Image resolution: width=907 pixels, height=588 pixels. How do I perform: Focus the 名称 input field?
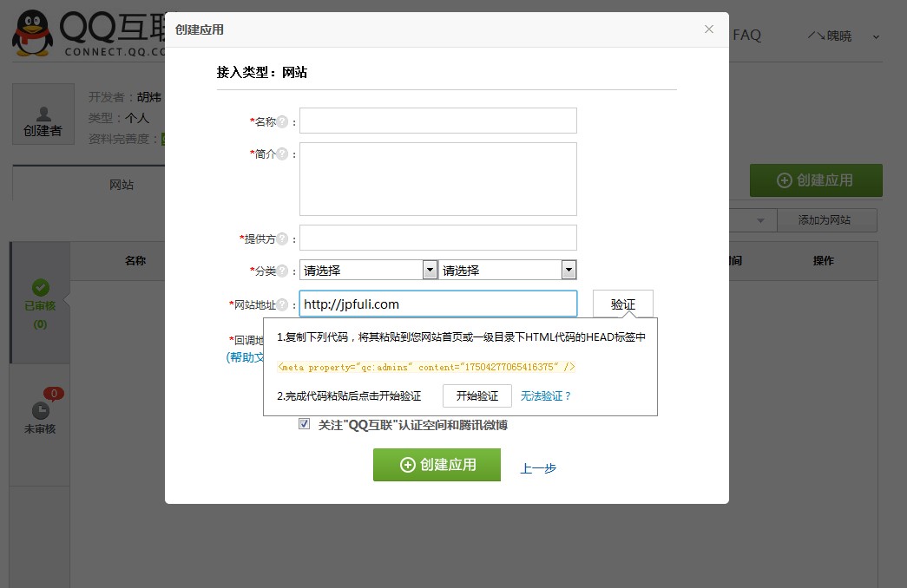[438, 121]
